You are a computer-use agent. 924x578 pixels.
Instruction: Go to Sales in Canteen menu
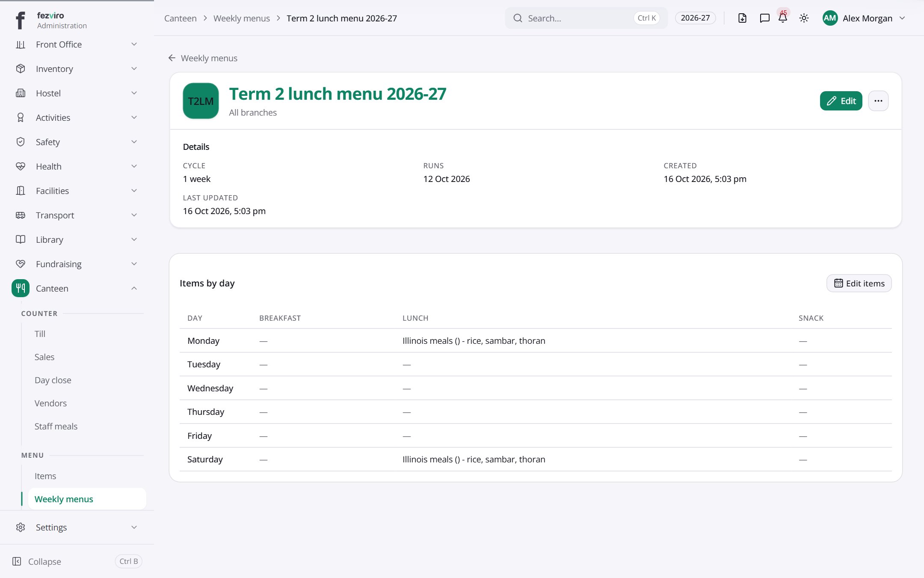click(x=44, y=357)
